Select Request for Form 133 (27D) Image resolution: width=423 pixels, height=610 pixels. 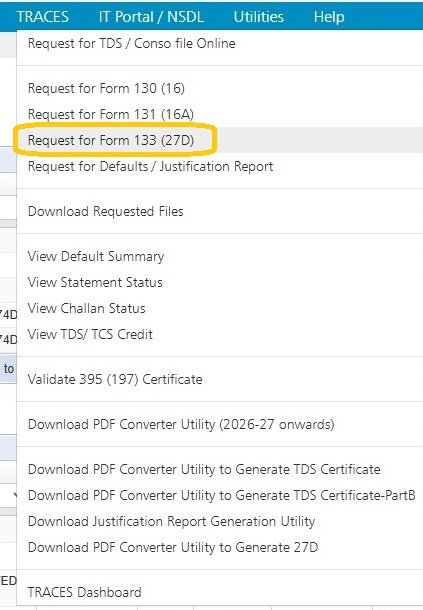(x=111, y=140)
